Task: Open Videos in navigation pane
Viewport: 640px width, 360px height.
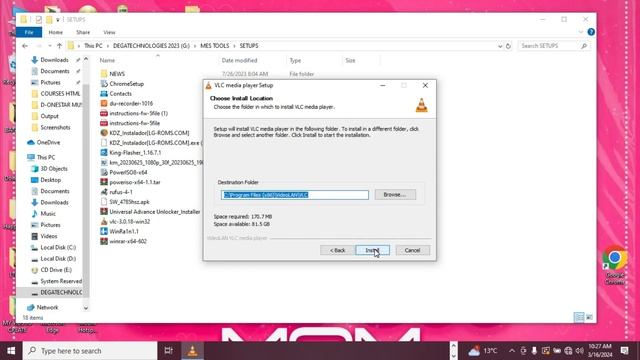Action: tap(49, 236)
